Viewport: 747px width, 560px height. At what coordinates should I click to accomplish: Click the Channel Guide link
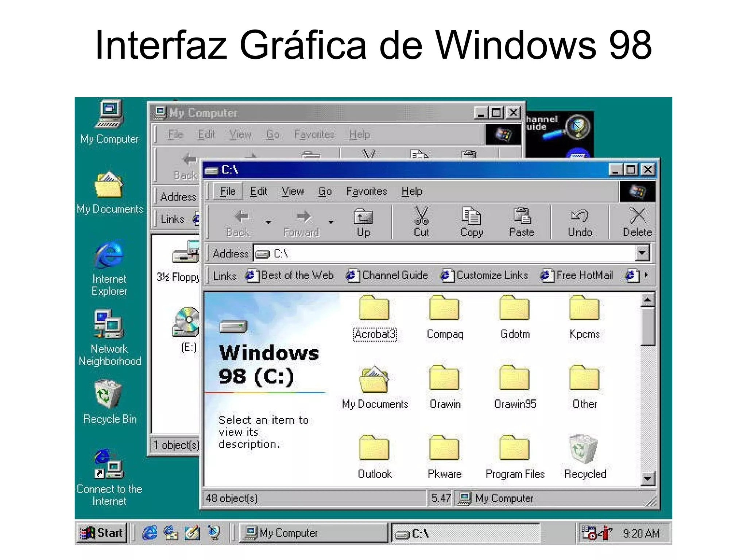pos(387,275)
